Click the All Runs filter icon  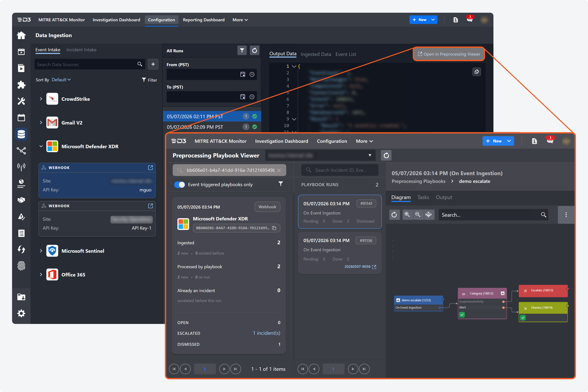tap(242, 50)
